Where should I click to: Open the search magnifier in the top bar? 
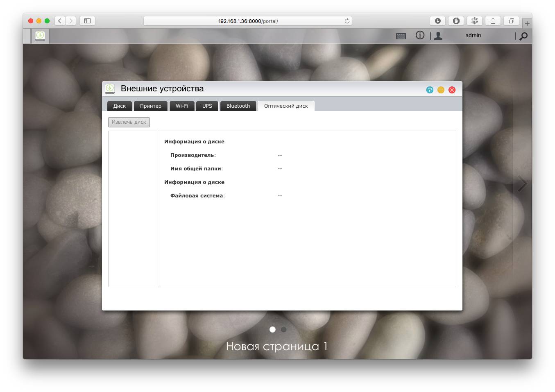(x=523, y=36)
